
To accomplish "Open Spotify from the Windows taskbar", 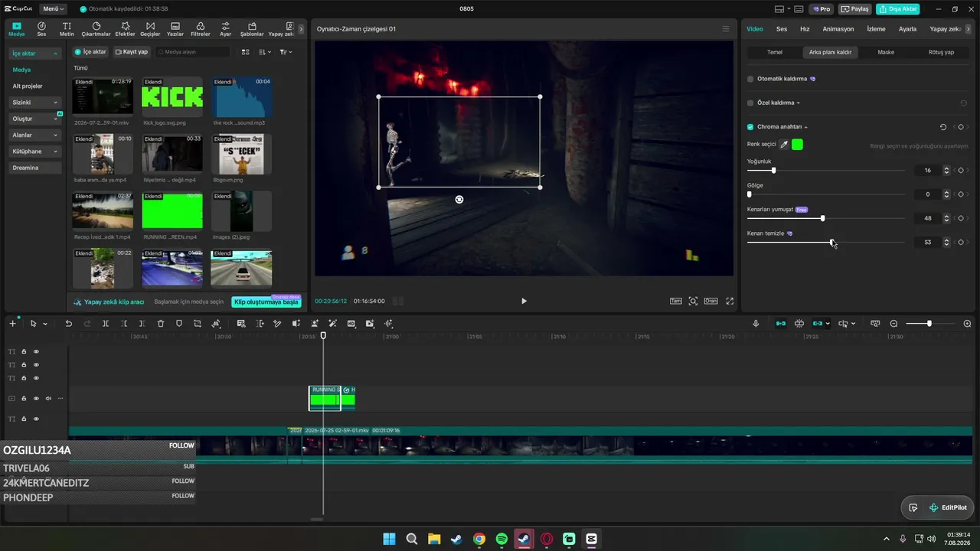I will click(501, 539).
